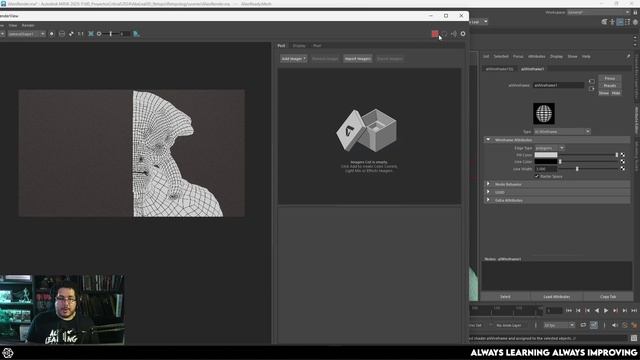
Task: Step forward one frame
Action: (x=616, y=311)
